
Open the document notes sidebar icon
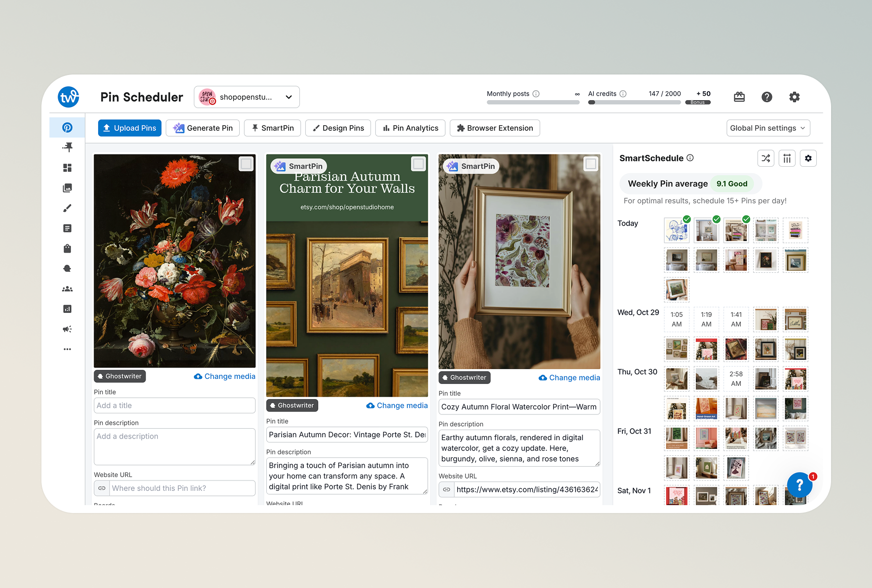point(68,228)
